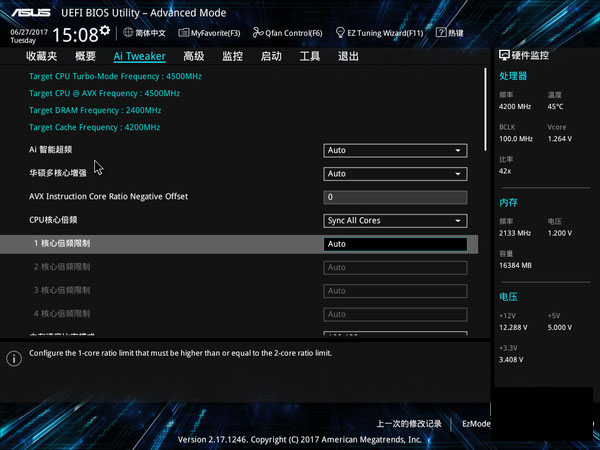Click the 42x ratio value
The image size is (600, 450).
(x=505, y=171)
